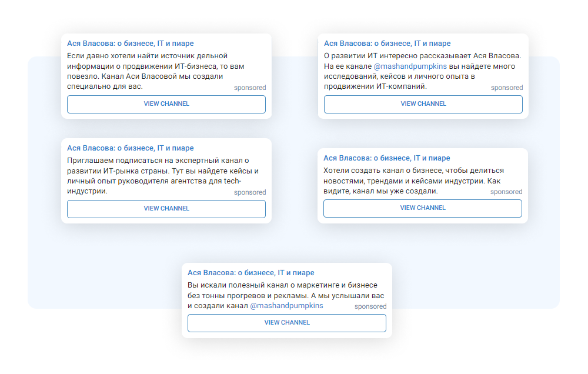Open the @mashandpumpkins link in "О развитии ИТ" ad
The height and width of the screenshot is (374, 588).
410,66
